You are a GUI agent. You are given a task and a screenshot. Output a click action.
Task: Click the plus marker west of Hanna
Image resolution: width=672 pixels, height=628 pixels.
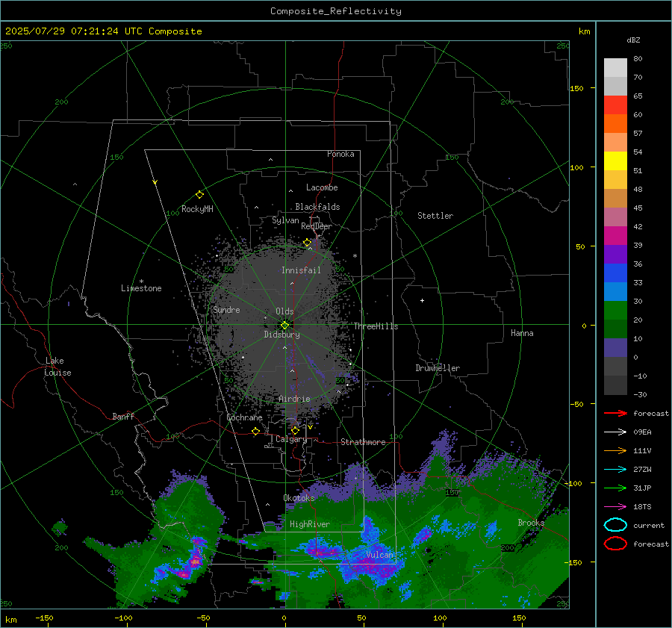click(x=422, y=300)
